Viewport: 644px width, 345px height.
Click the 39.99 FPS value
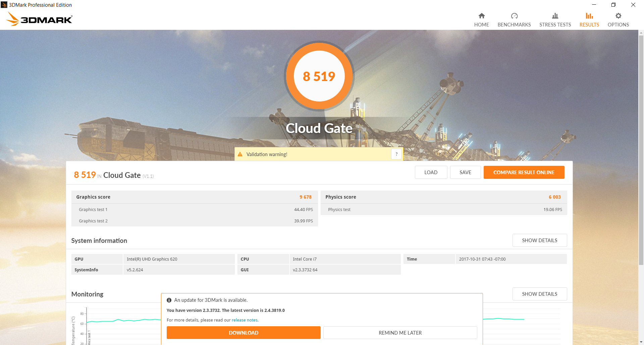[x=304, y=221]
